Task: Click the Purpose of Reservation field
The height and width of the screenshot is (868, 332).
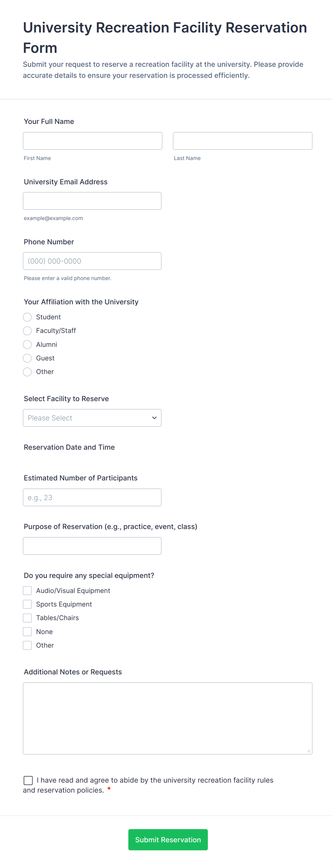Action: tap(92, 546)
